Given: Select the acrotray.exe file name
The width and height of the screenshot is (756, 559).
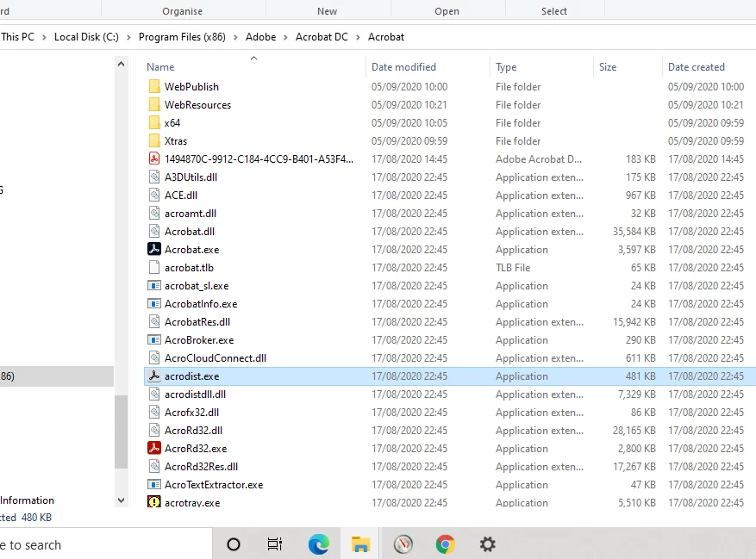Looking at the screenshot, I should (x=192, y=503).
